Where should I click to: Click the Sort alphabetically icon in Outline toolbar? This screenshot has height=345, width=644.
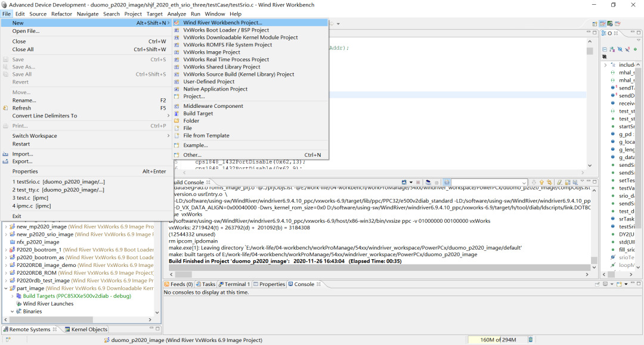612,49
